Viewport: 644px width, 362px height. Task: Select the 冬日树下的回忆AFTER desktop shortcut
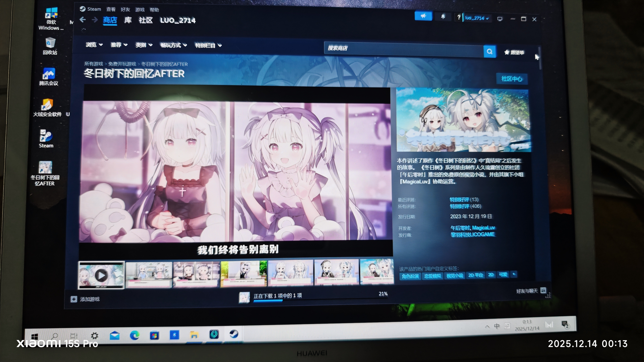tap(45, 174)
